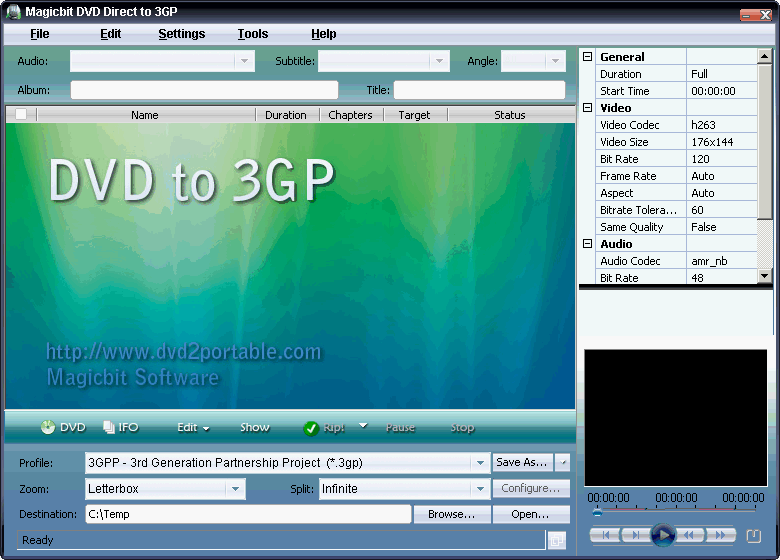
Task: Click the Title input field
Action: (x=480, y=90)
